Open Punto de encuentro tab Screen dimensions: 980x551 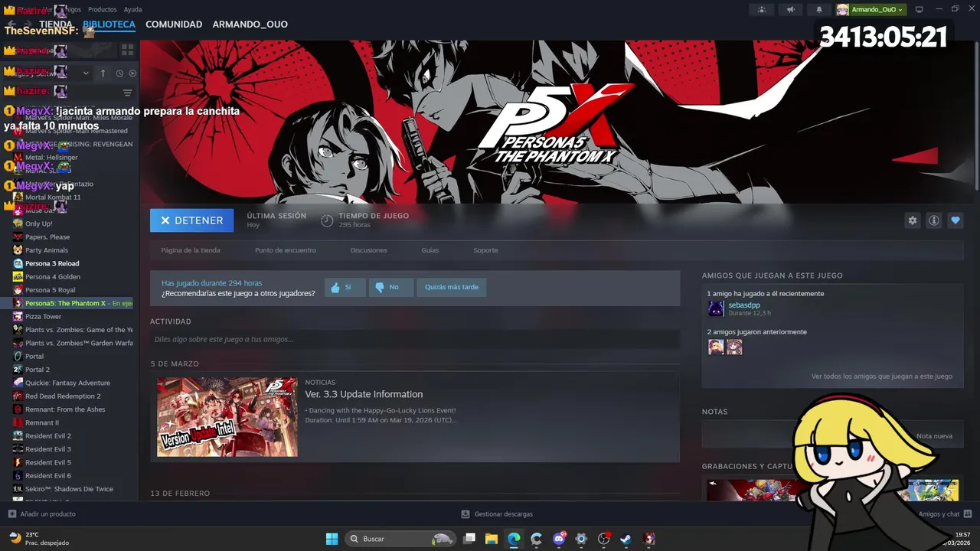286,250
